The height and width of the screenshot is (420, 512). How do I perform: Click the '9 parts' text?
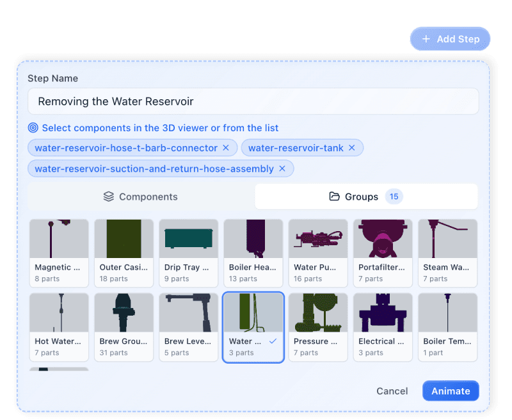pos(177,279)
